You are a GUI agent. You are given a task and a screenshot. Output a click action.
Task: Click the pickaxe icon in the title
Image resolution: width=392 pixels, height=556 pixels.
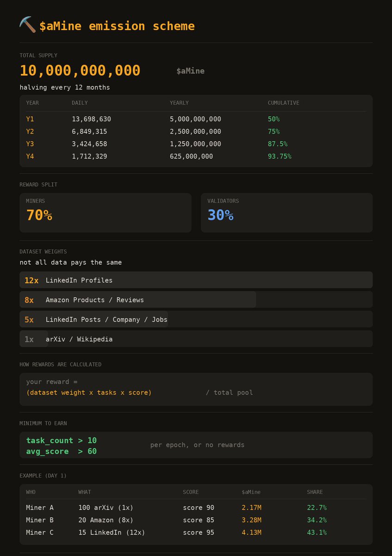point(27,25)
